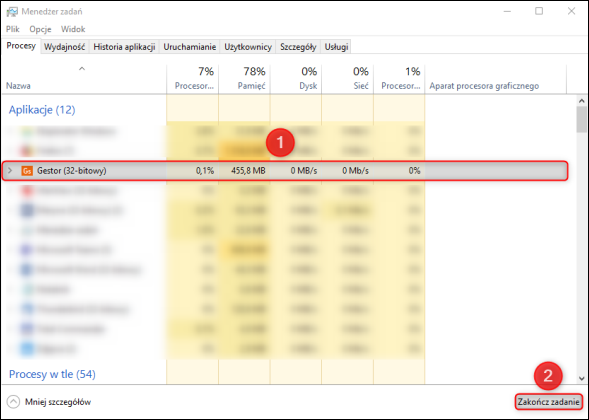The width and height of the screenshot is (589, 420).
Task: Open the Usługi tab
Action: [336, 47]
